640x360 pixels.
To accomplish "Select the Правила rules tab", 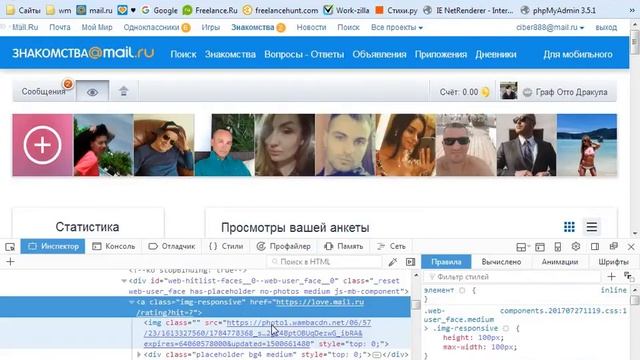I will 446,262.
